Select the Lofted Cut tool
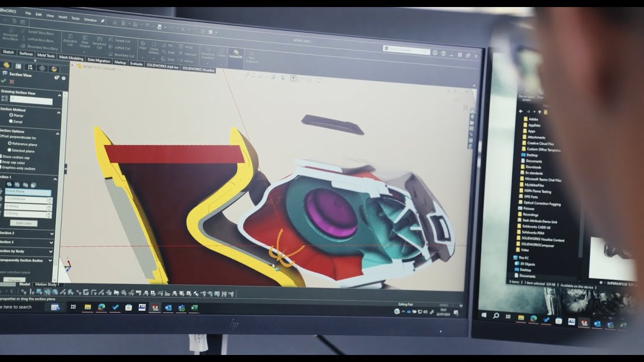 [119, 48]
